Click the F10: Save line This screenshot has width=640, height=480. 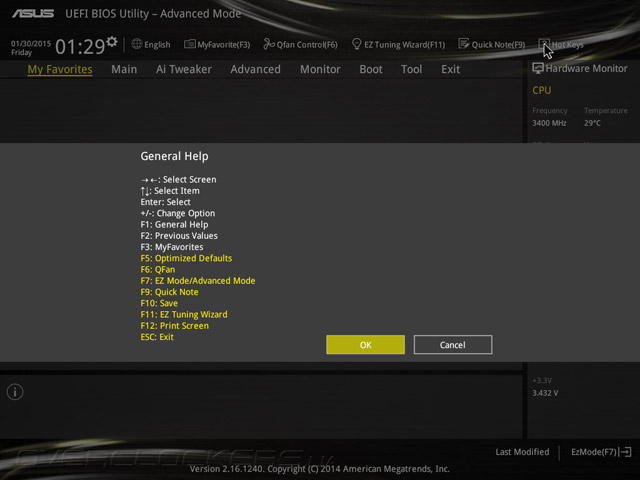159,303
